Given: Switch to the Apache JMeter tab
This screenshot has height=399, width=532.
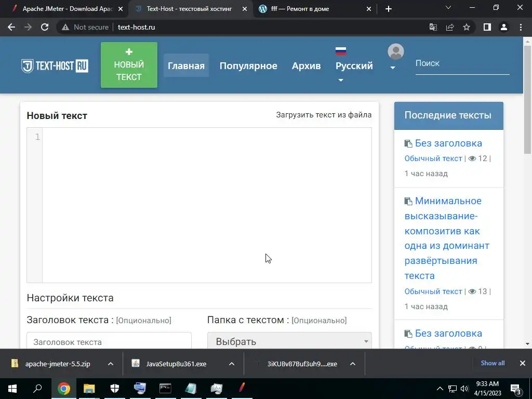Looking at the screenshot, I should click(x=68, y=9).
